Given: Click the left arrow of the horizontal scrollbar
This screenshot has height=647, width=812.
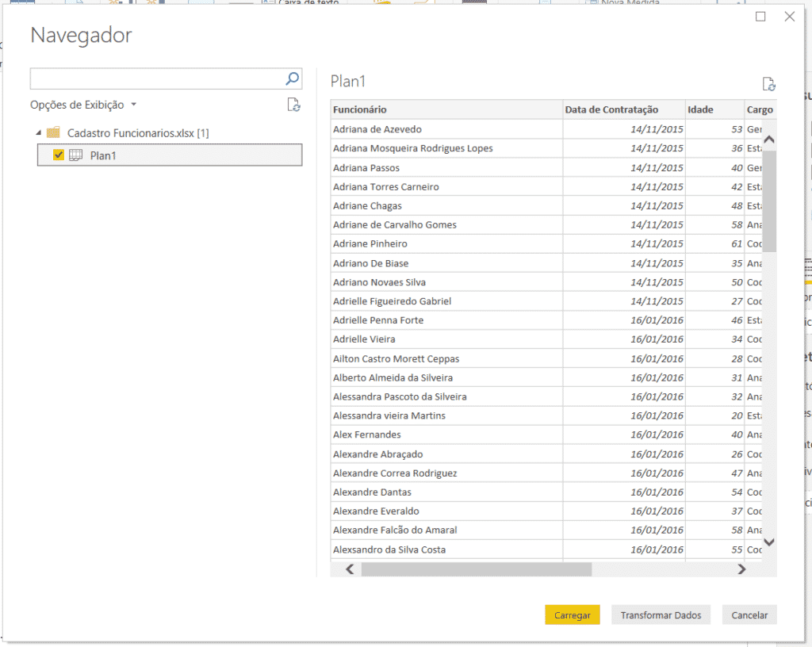Looking at the screenshot, I should point(348,569).
